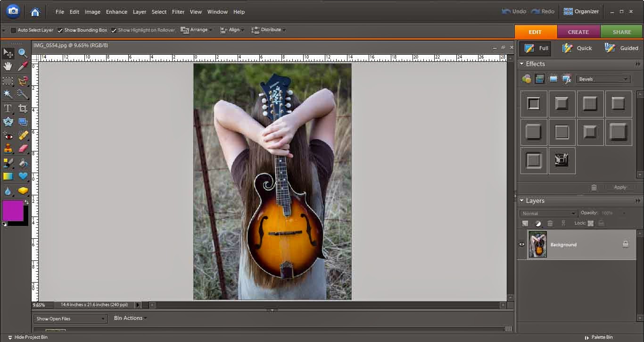Switch to the CREATE tab
The height and width of the screenshot is (342, 644).
coord(578,32)
